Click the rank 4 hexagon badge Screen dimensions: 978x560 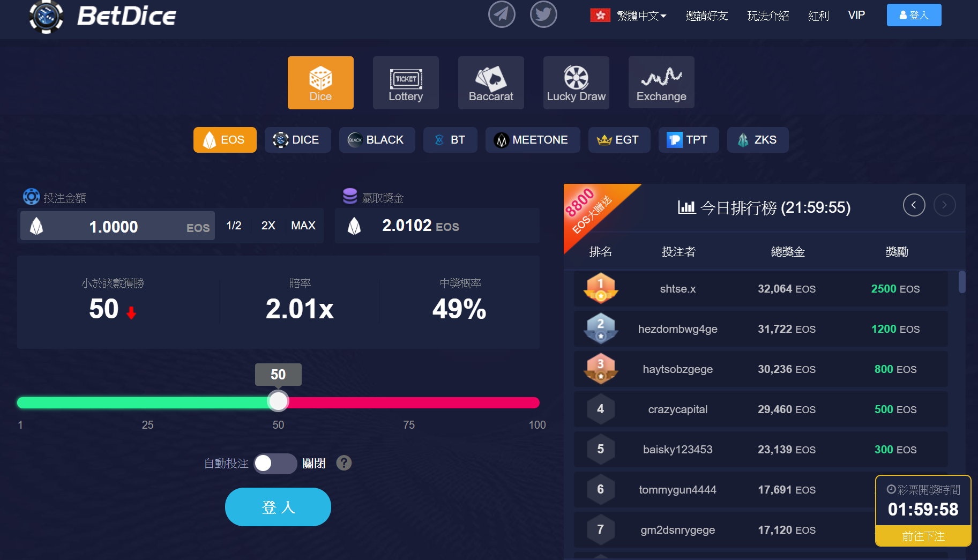click(x=601, y=409)
